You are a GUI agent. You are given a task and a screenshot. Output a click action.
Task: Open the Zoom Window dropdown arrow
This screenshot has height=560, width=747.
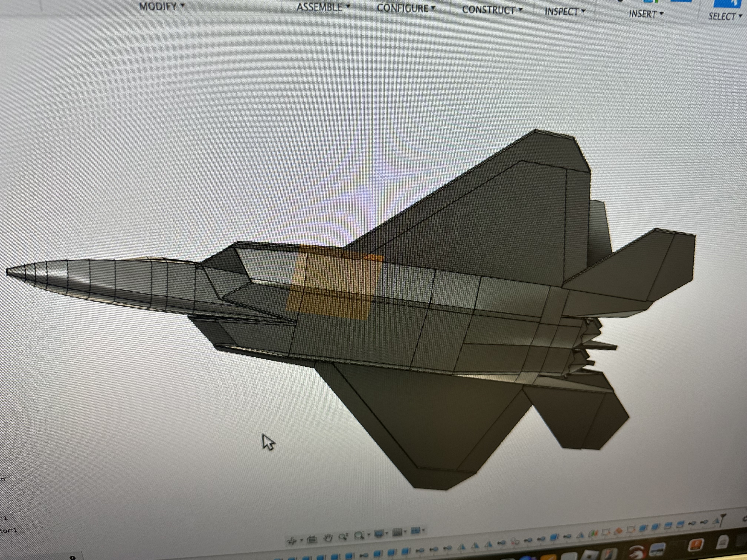click(x=369, y=535)
